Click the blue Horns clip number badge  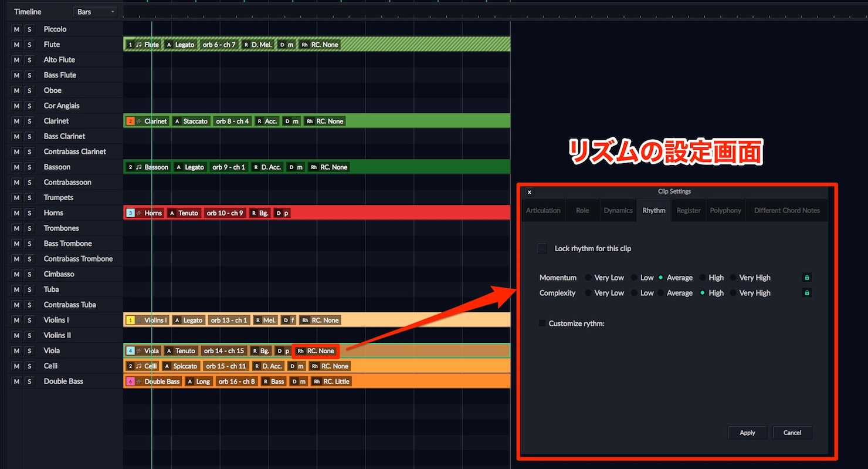130,213
